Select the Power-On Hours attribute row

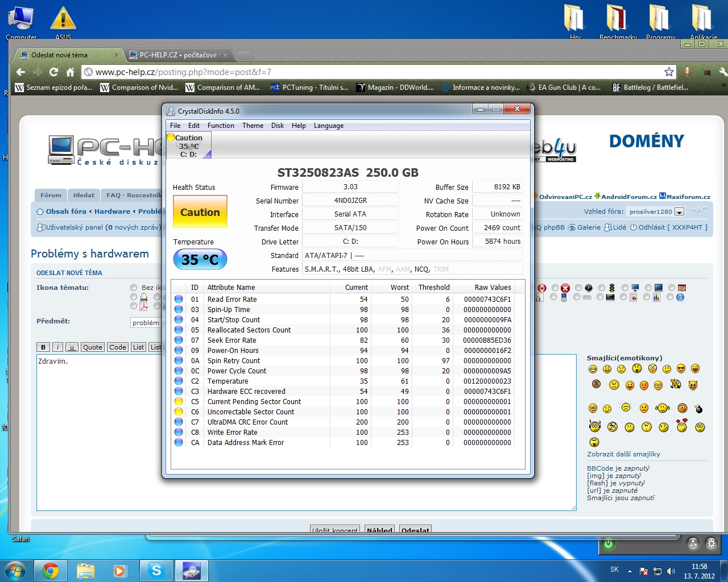click(344, 351)
